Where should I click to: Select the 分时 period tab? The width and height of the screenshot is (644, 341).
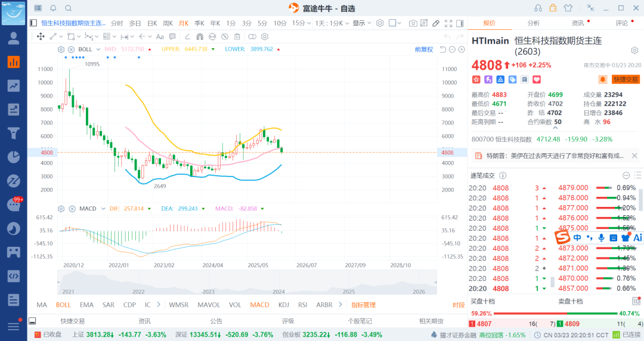tap(117, 23)
